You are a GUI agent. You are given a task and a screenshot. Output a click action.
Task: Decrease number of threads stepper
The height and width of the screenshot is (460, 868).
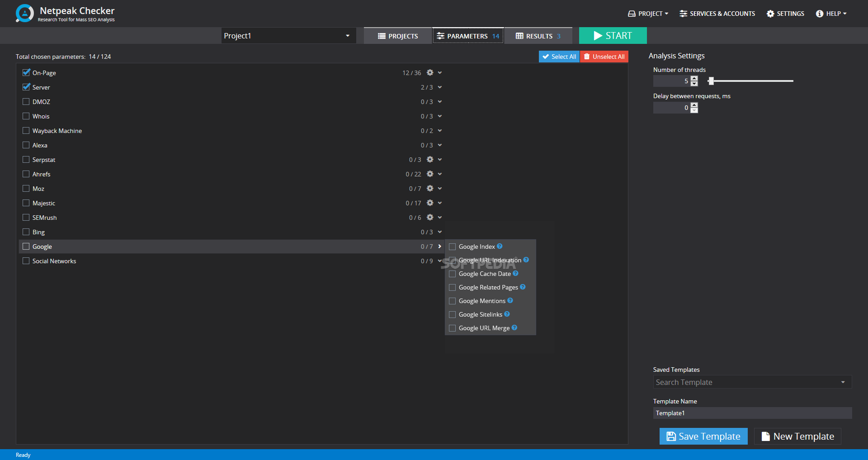[694, 84]
